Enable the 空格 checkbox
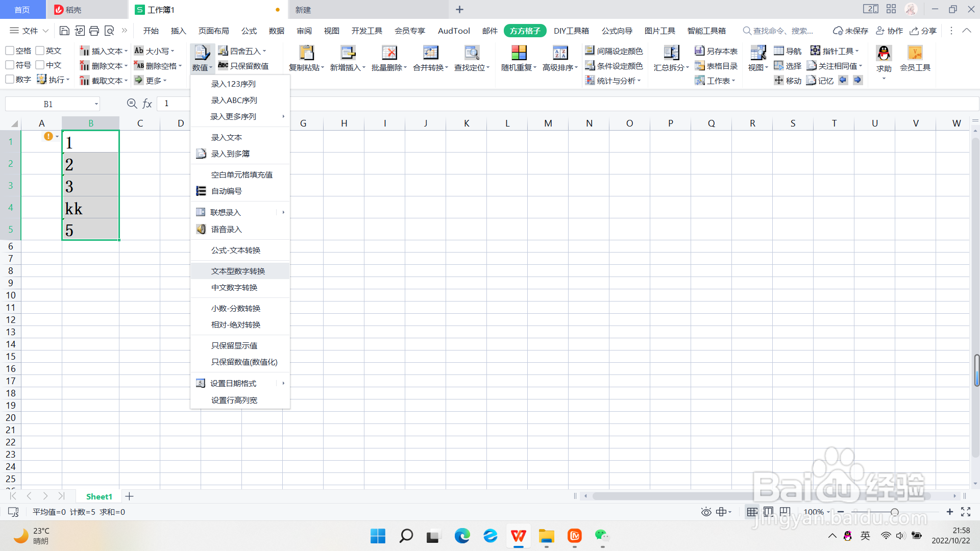This screenshot has height=551, width=980. click(9, 51)
